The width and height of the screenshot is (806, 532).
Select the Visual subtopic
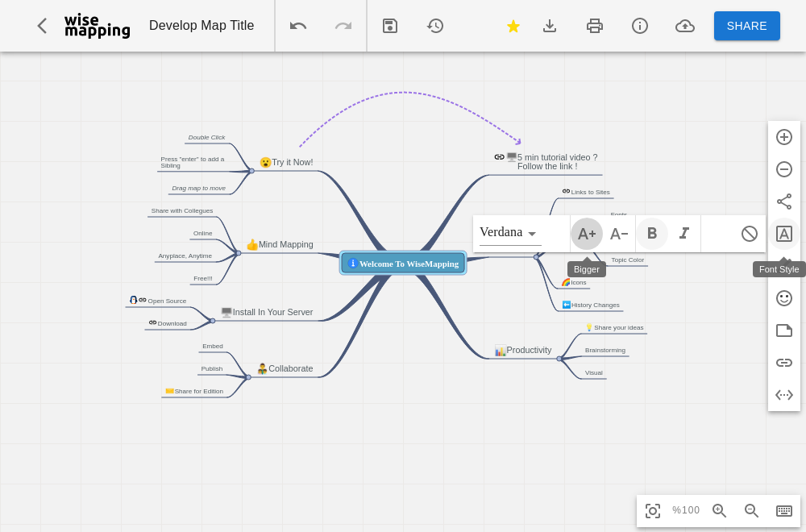[x=594, y=373]
